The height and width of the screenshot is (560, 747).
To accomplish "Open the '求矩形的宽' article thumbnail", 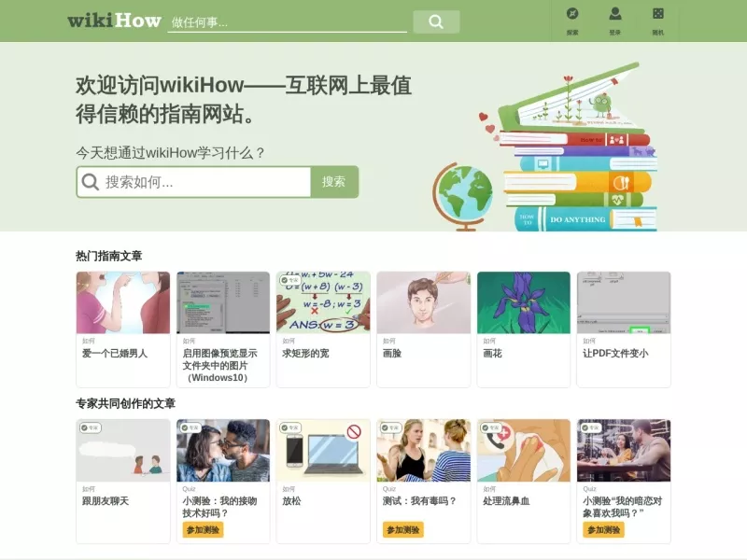I will tap(323, 302).
